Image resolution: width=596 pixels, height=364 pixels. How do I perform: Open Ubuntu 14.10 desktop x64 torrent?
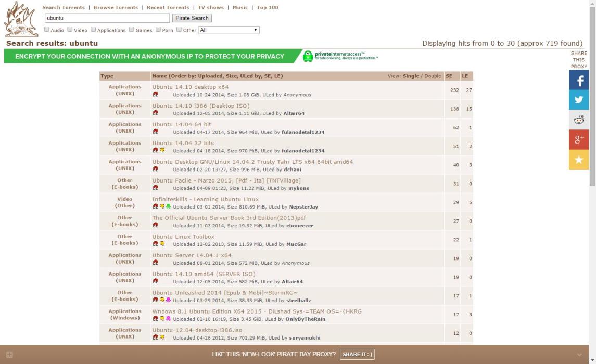[191, 87]
